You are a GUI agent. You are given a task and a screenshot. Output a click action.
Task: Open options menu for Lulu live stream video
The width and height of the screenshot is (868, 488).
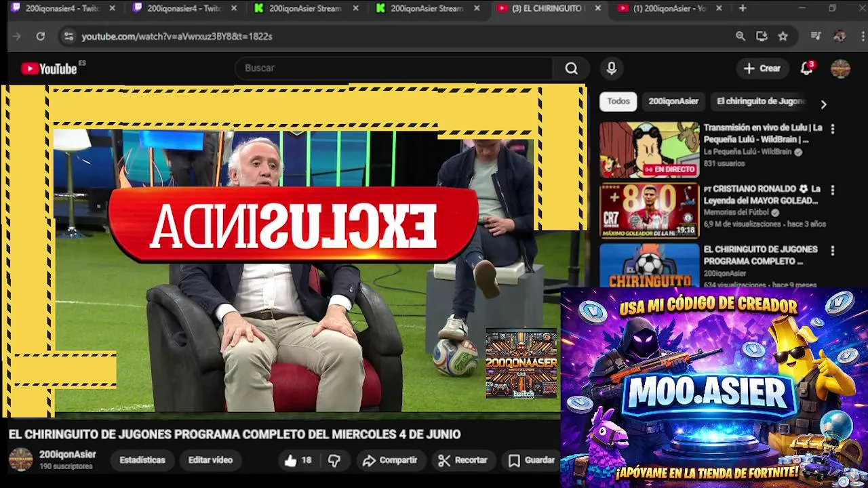pyautogui.click(x=833, y=129)
